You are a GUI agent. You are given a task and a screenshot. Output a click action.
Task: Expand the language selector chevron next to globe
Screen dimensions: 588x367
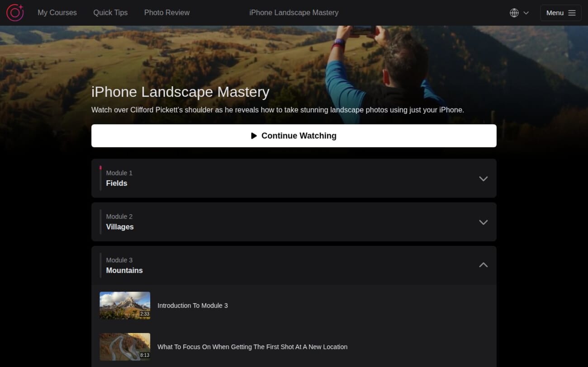pyautogui.click(x=526, y=13)
